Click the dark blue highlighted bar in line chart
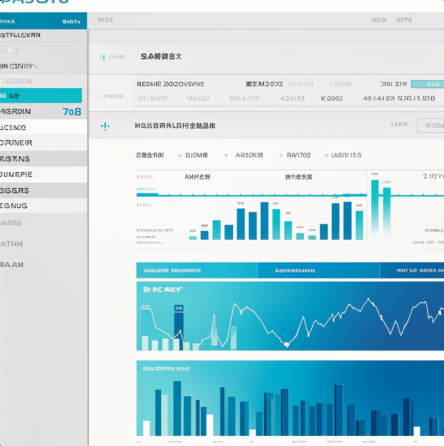 pyautogui.click(x=179, y=327)
